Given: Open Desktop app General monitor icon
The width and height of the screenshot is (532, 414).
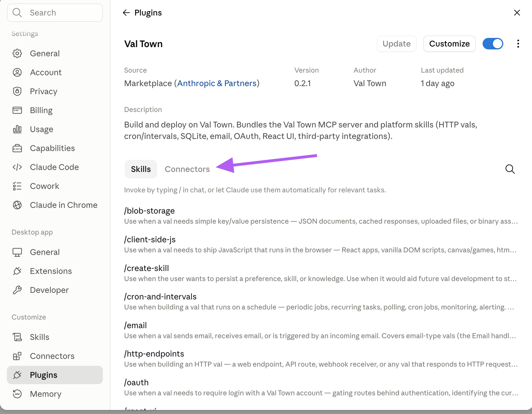Looking at the screenshot, I should 17,252.
